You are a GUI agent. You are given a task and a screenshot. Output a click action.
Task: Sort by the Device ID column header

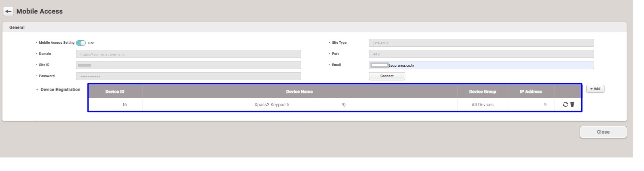pos(115,92)
